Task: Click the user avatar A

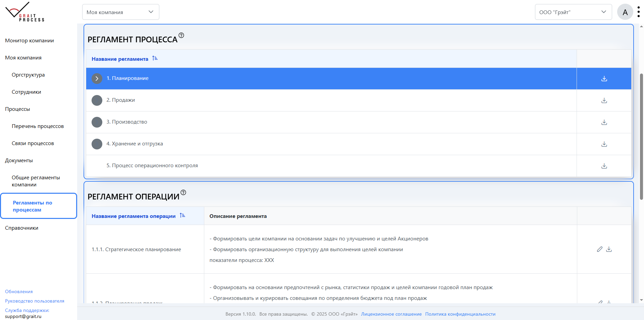Action: point(625,12)
